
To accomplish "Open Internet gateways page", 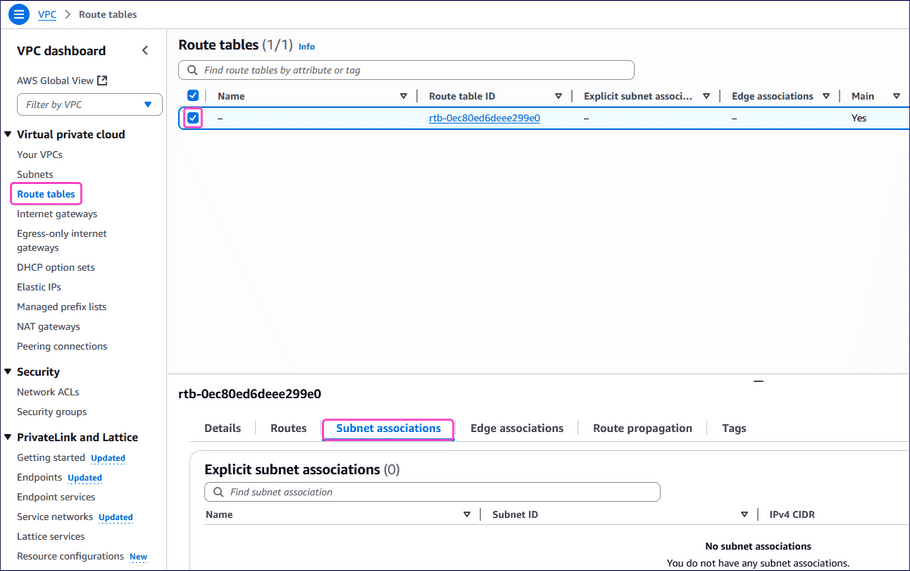I will point(57,214).
